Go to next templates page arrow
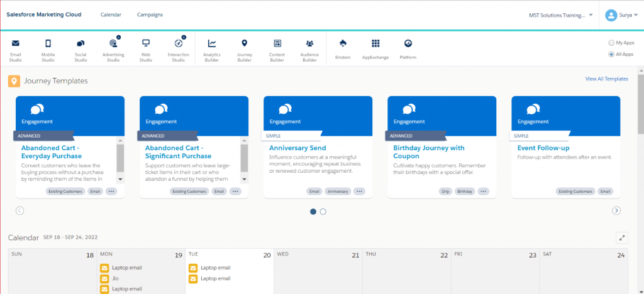 616,210
